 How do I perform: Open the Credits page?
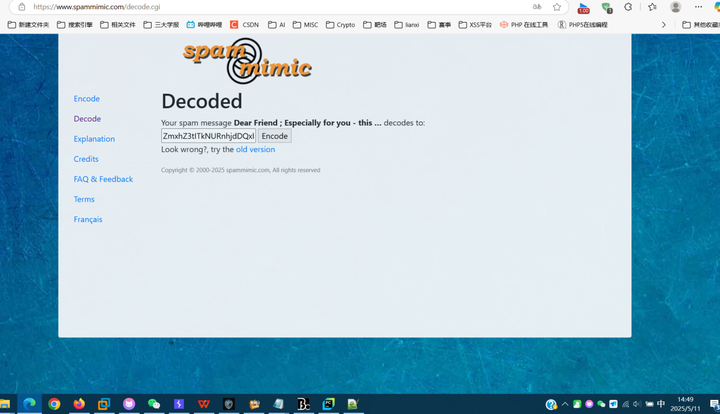point(86,159)
